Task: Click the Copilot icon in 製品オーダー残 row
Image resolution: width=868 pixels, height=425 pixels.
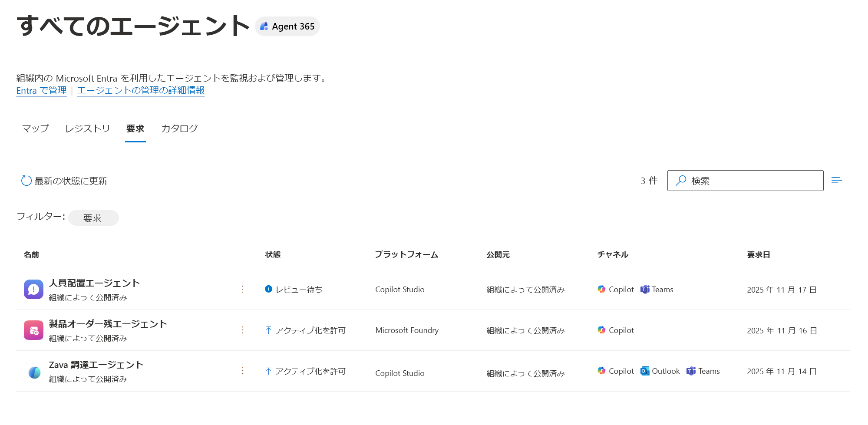Action: tap(601, 330)
